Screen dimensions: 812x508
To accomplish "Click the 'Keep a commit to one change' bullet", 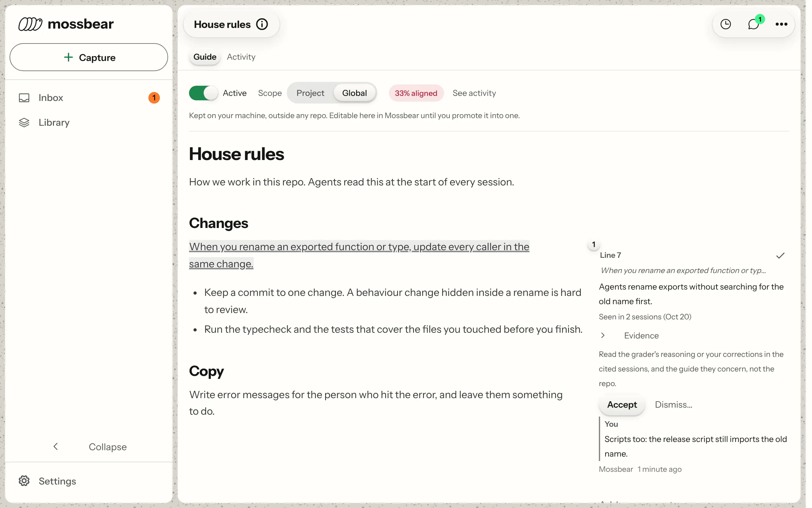I will pos(393,301).
